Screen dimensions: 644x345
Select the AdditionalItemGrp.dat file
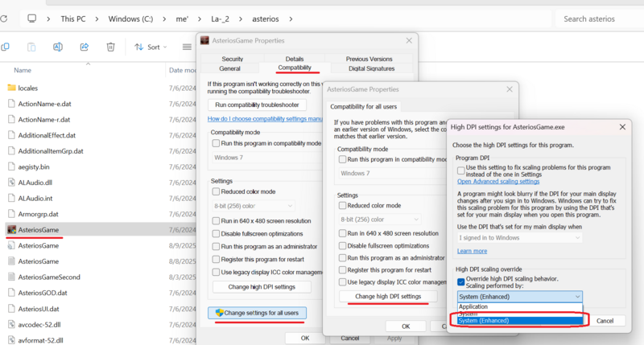pos(51,151)
